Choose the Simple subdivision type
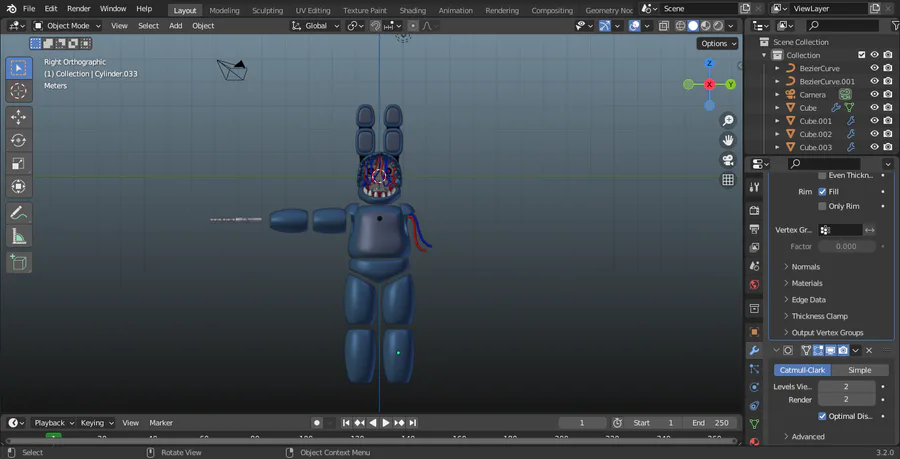Screen dimensions: 900x459 tap(859, 370)
